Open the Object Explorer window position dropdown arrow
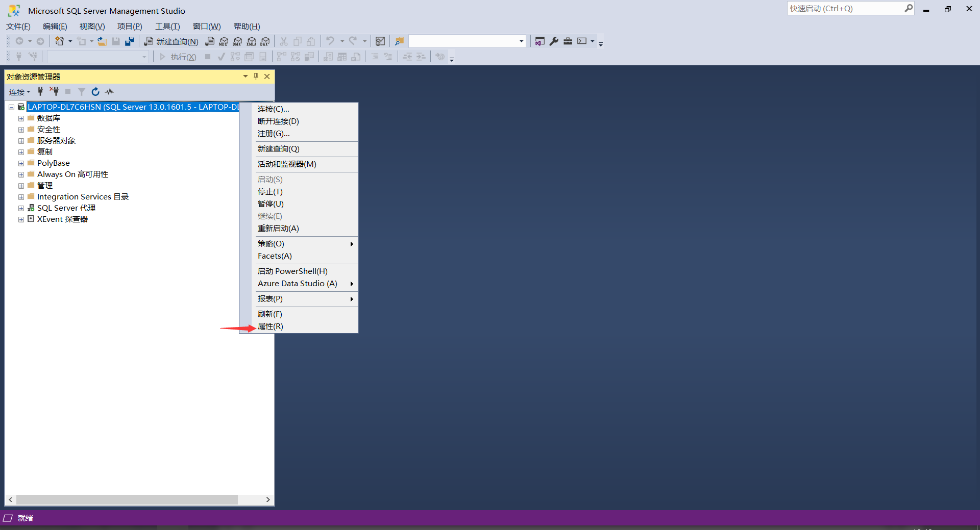This screenshot has height=530, width=980. [x=246, y=77]
